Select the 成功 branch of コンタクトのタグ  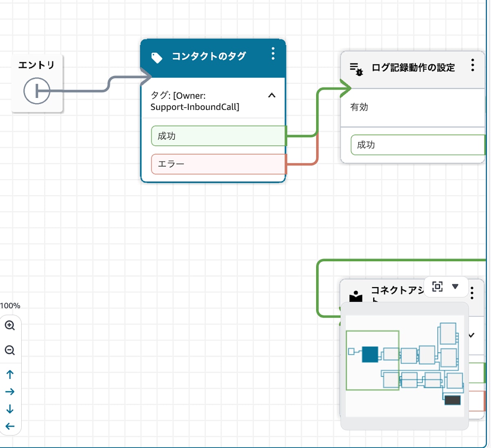218,136
